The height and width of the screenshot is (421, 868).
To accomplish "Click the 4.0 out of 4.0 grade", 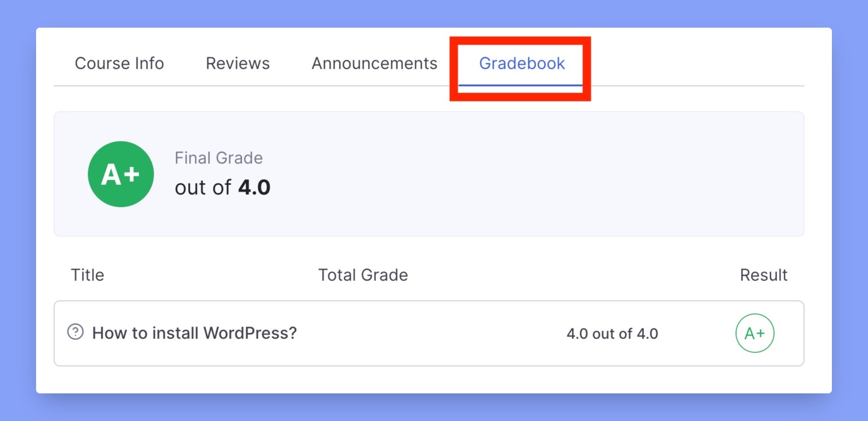I will tap(612, 333).
